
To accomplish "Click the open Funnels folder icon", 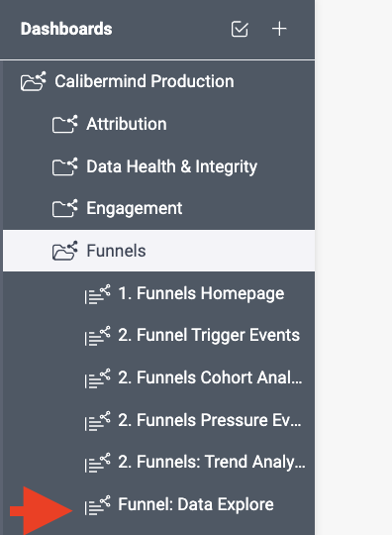I will click(x=64, y=251).
